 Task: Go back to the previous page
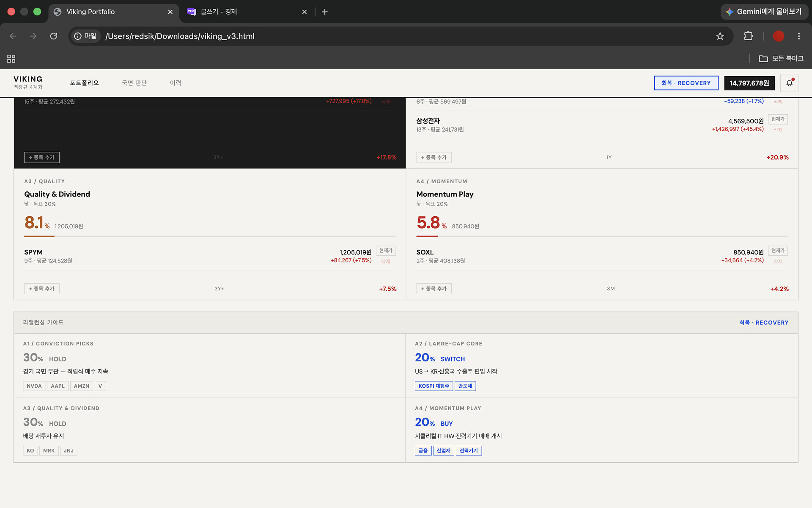[13, 36]
